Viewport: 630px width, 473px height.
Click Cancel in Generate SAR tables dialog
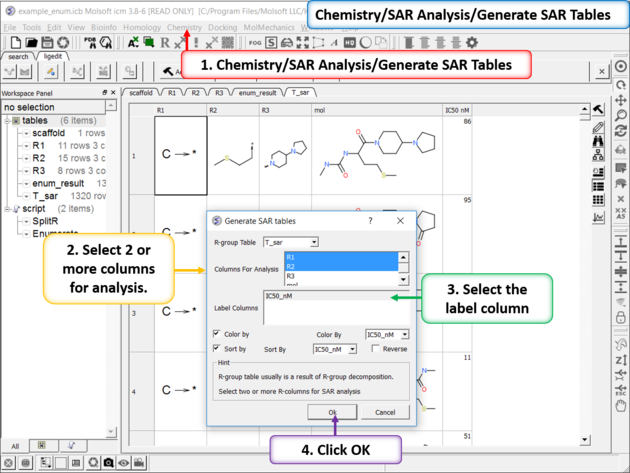385,412
